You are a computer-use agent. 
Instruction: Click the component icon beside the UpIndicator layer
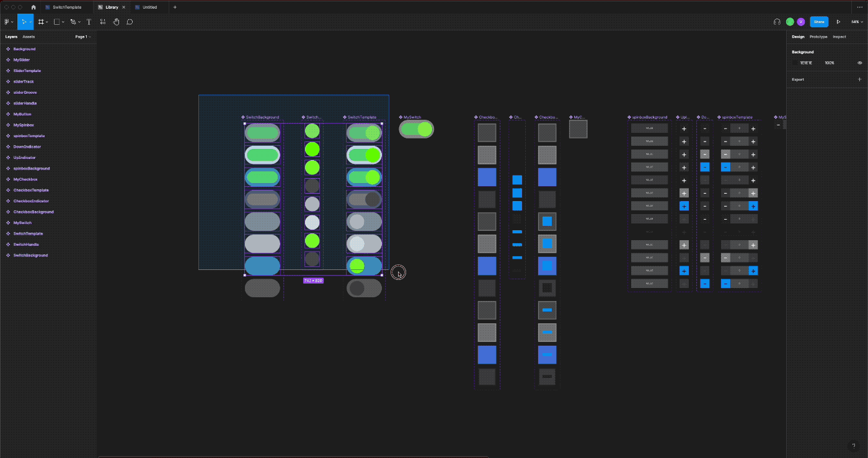tap(8, 158)
